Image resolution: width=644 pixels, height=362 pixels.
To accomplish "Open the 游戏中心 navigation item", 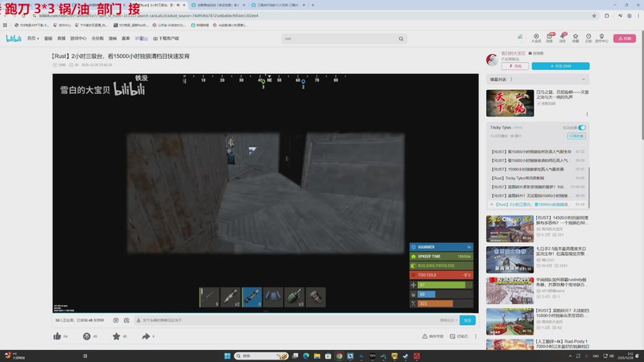I will (x=78, y=39).
